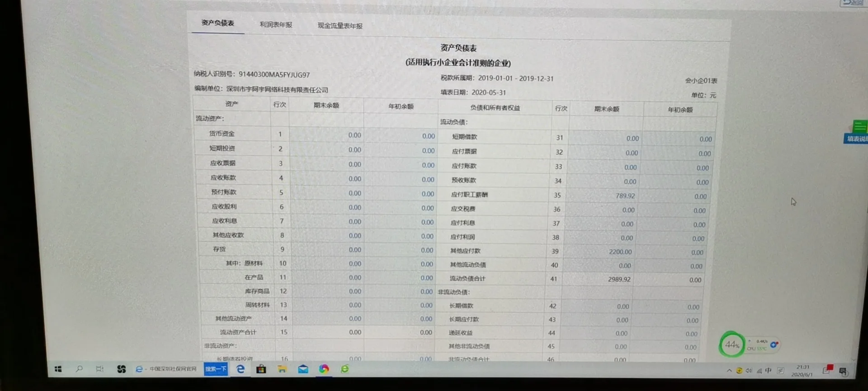Click 货币资金 期末余额 field
868x391 pixels.
click(x=326, y=135)
